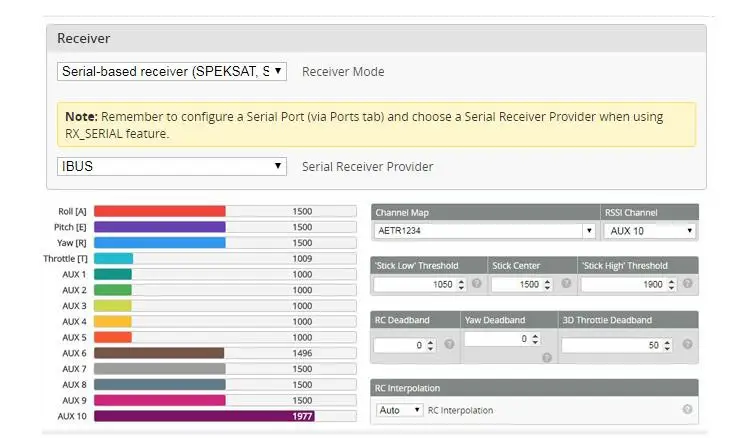The height and width of the screenshot is (438, 750).
Task: Click the RSSI Channel header
Action: (x=650, y=213)
